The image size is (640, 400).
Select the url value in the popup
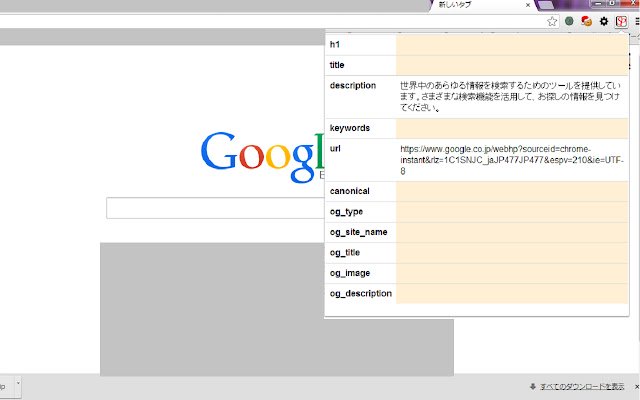click(512, 160)
